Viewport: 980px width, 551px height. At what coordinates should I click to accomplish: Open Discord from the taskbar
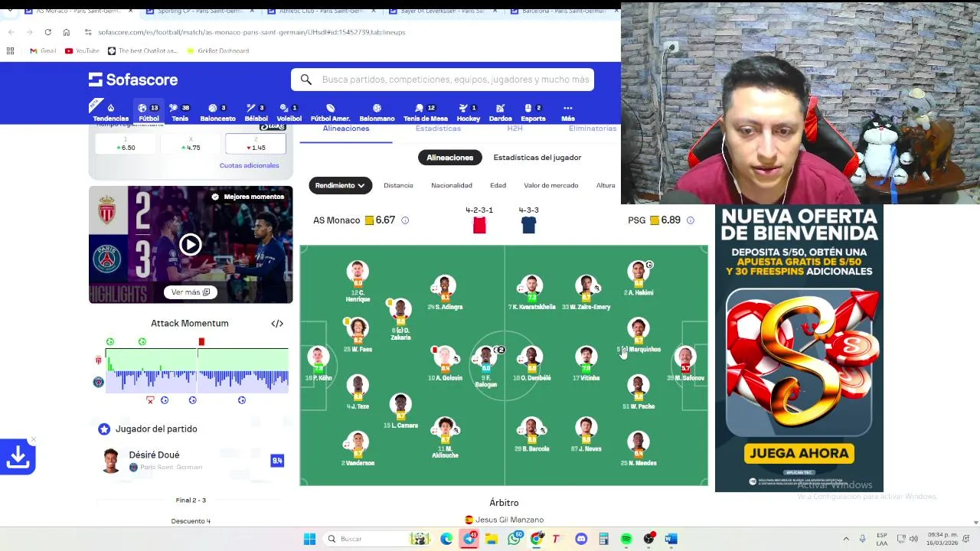581,539
